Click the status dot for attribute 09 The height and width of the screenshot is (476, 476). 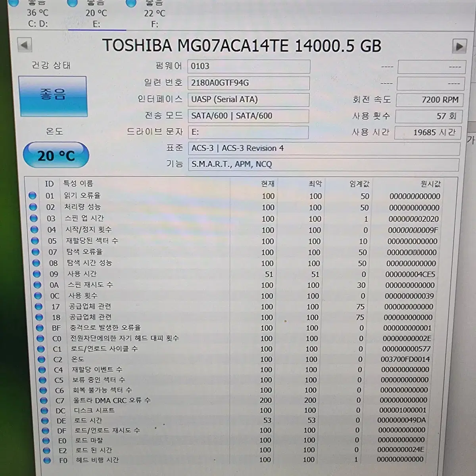tap(37, 274)
